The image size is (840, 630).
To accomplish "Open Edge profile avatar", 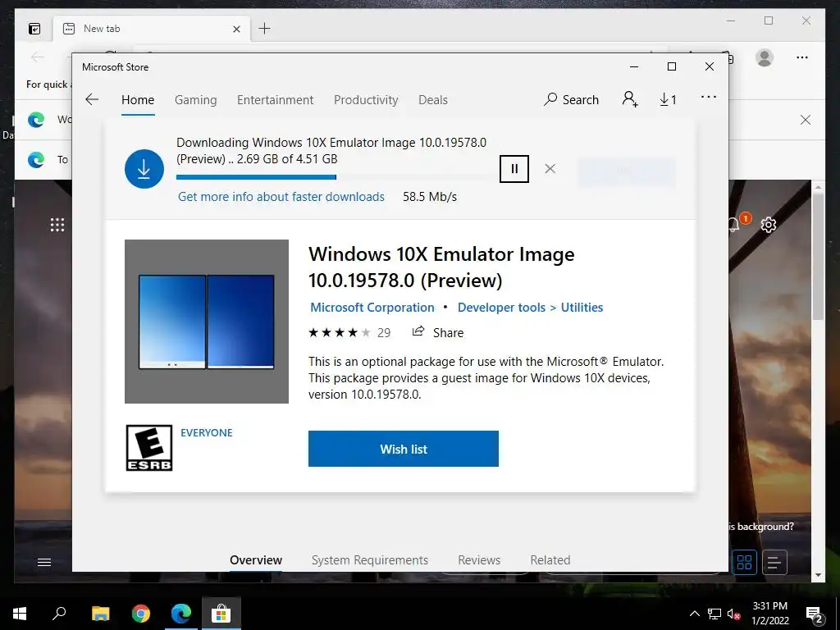I will click(765, 57).
